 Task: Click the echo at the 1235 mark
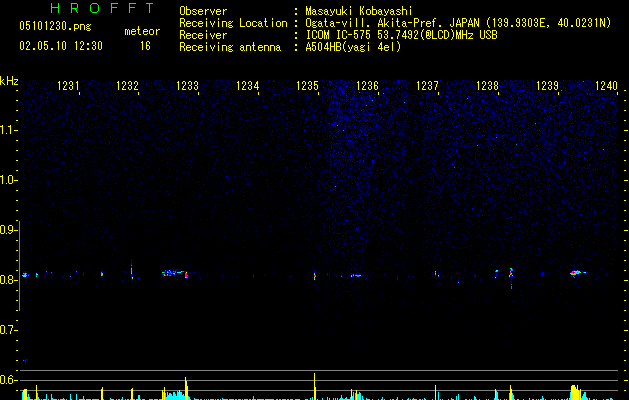point(314,276)
